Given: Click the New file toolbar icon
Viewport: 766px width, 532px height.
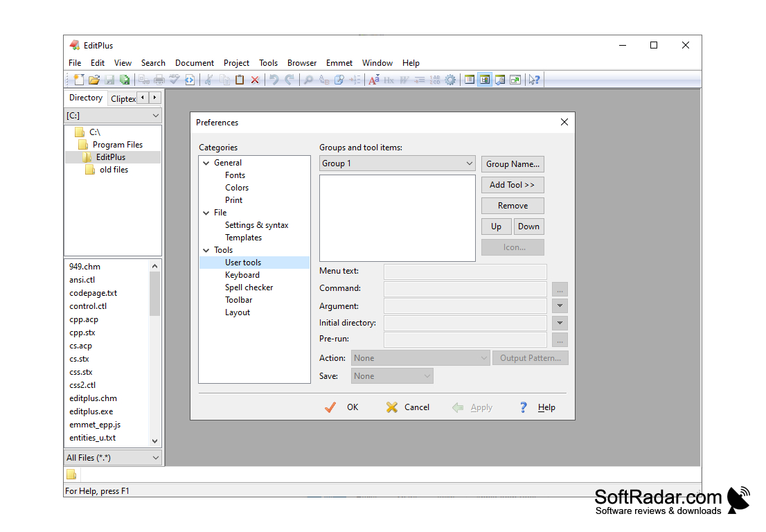Looking at the screenshot, I should (79, 80).
